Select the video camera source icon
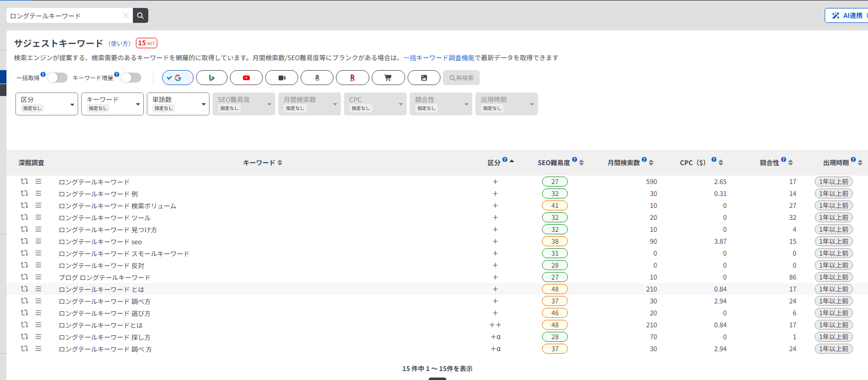 pos(282,78)
